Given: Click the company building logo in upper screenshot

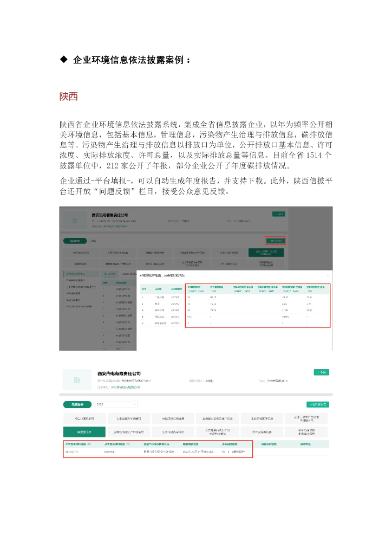Looking at the screenshot, I should [x=75, y=220].
